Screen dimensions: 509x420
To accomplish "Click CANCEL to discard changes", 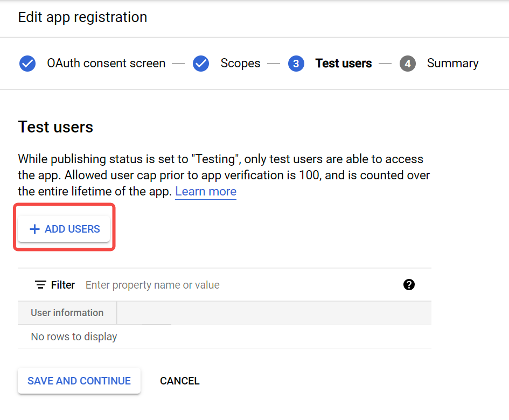I will pyautogui.click(x=179, y=381).
